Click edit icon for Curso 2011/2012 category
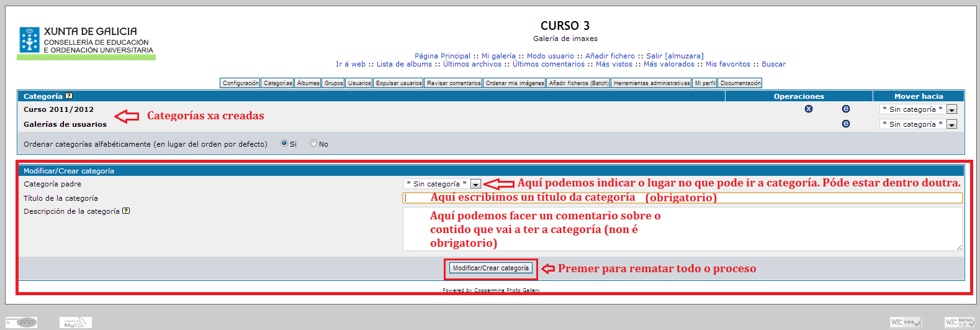This screenshot has height=330, width=980. pyautogui.click(x=845, y=109)
